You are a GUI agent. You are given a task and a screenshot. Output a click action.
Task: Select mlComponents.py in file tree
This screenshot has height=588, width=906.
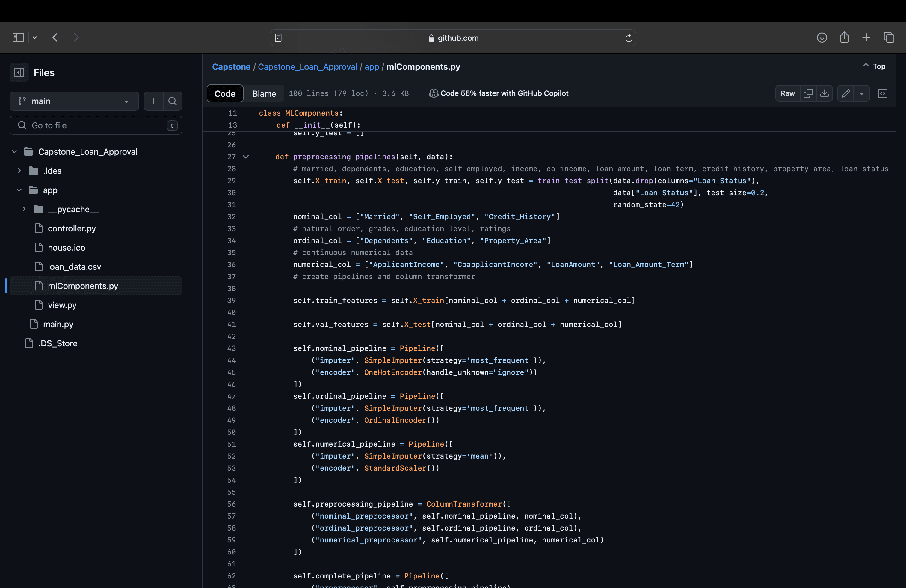[96, 286]
